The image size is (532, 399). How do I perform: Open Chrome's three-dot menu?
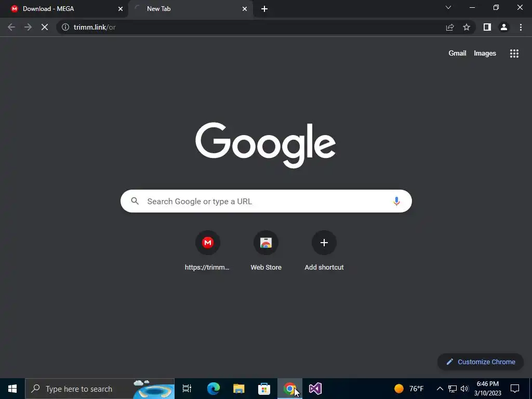tap(521, 27)
